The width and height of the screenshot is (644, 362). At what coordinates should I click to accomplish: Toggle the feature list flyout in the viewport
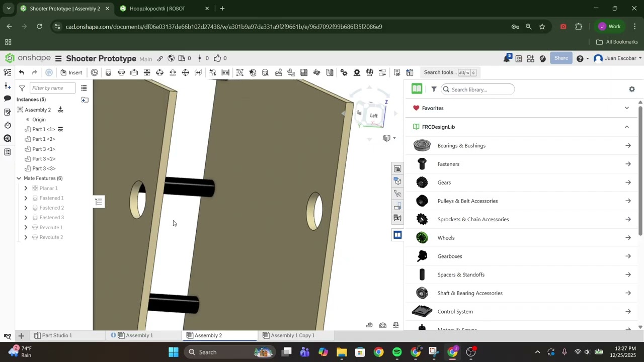pyautogui.click(x=99, y=202)
